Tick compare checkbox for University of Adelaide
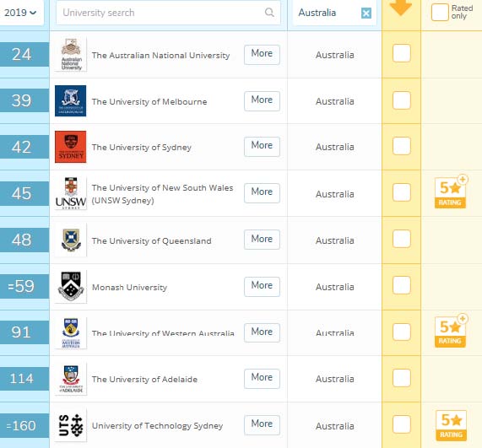 [402, 378]
